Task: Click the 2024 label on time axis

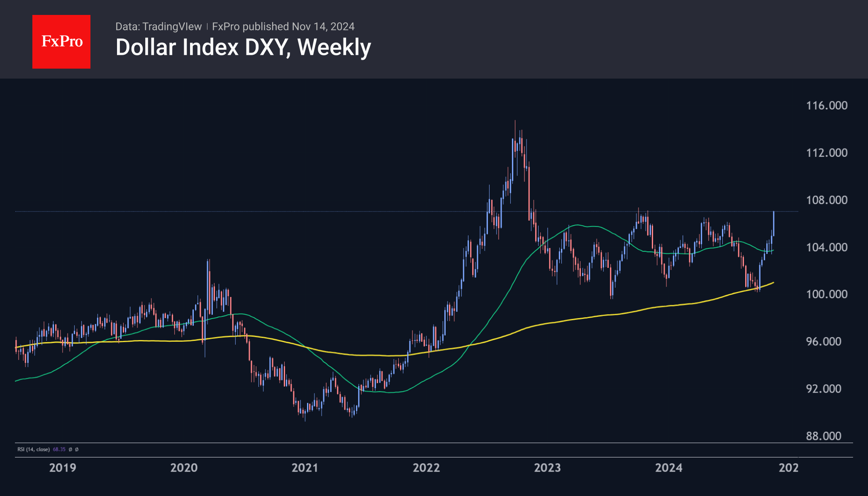Action: tap(668, 468)
